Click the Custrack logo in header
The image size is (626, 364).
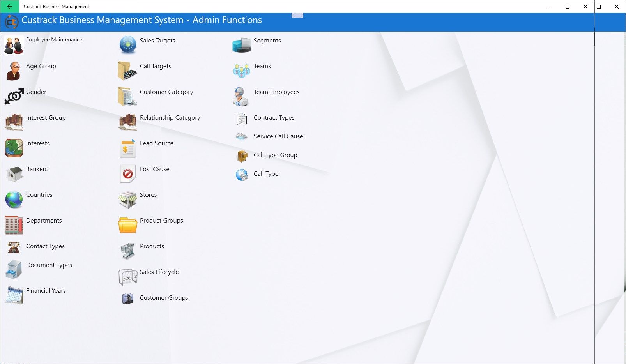tap(12, 22)
